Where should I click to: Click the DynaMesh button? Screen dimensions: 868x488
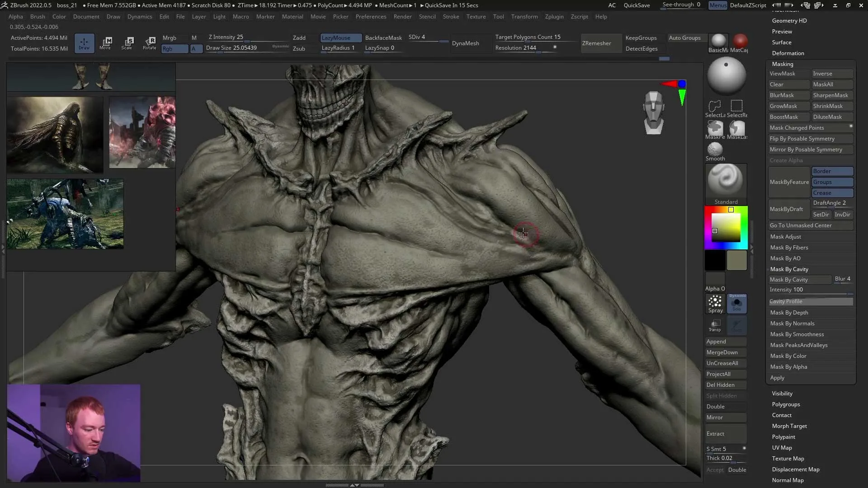coord(467,43)
